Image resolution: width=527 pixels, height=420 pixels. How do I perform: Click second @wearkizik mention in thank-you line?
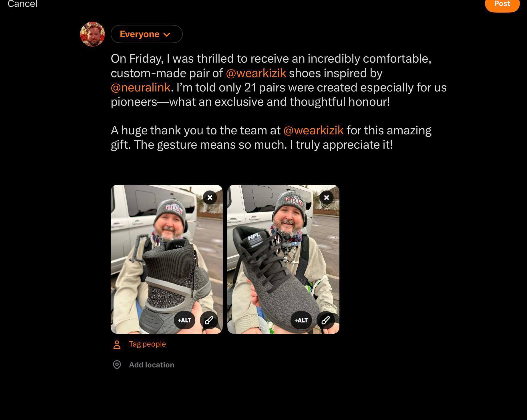click(x=313, y=130)
